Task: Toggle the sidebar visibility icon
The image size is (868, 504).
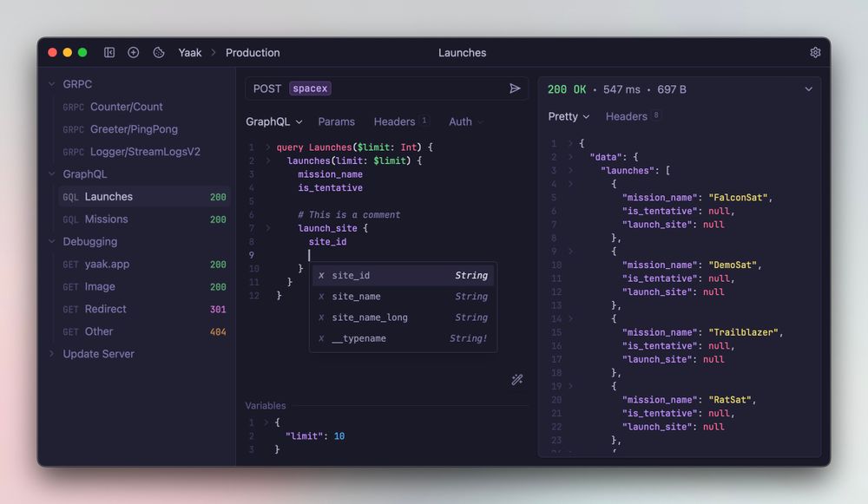Action: pyautogui.click(x=108, y=52)
